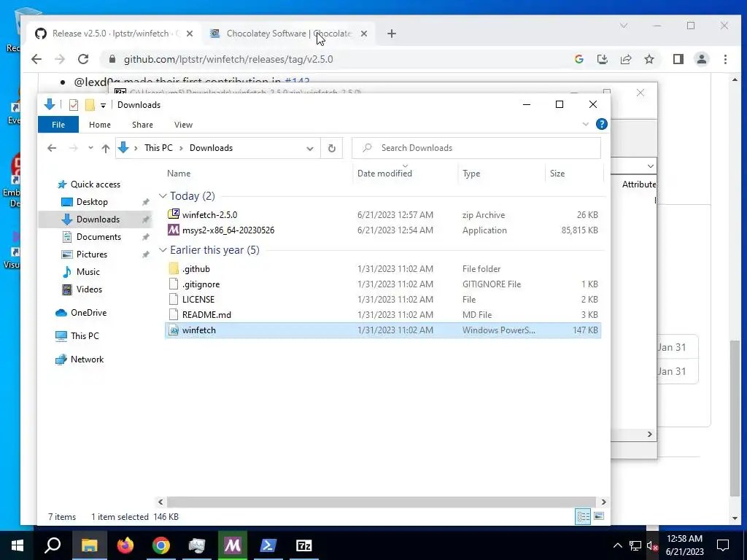Select the winfetch PowerShell script
The width and height of the screenshot is (747, 560).
[x=383, y=330]
